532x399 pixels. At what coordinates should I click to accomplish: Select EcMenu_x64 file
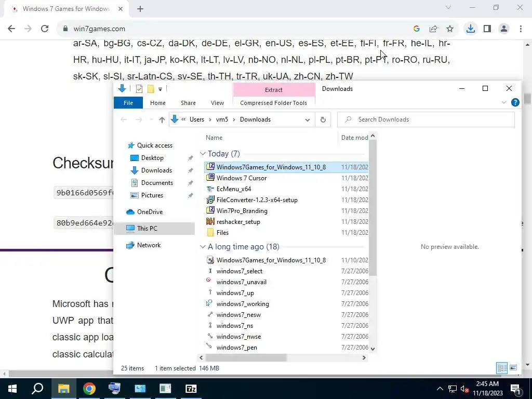(234, 189)
